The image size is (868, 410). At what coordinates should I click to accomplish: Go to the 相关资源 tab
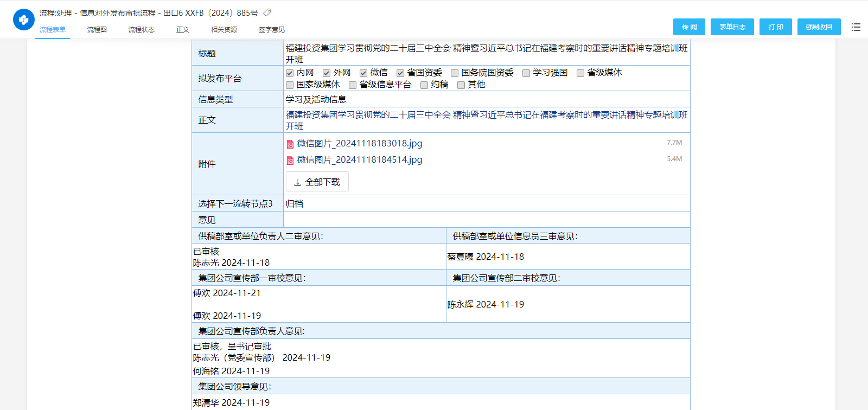coord(224,30)
